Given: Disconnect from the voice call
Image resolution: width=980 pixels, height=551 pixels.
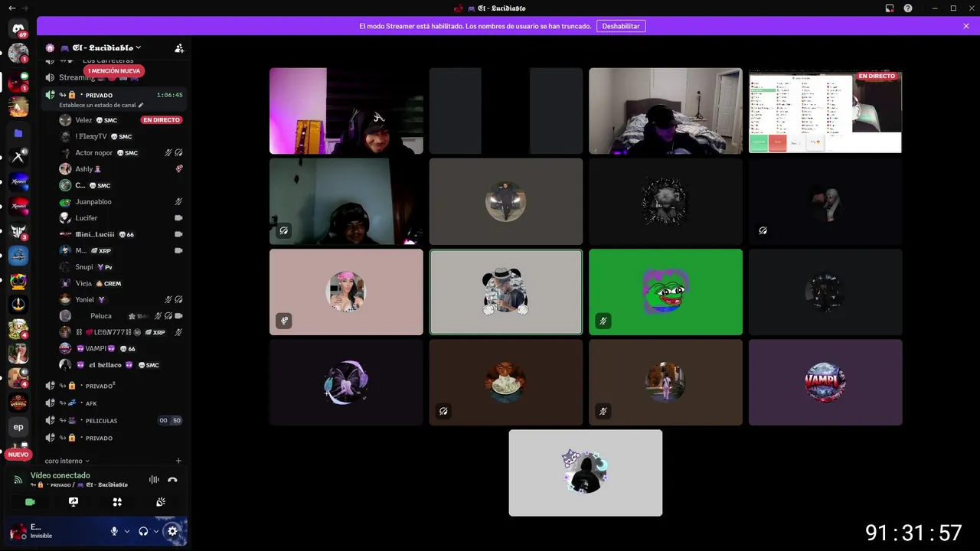Looking at the screenshot, I should [172, 480].
